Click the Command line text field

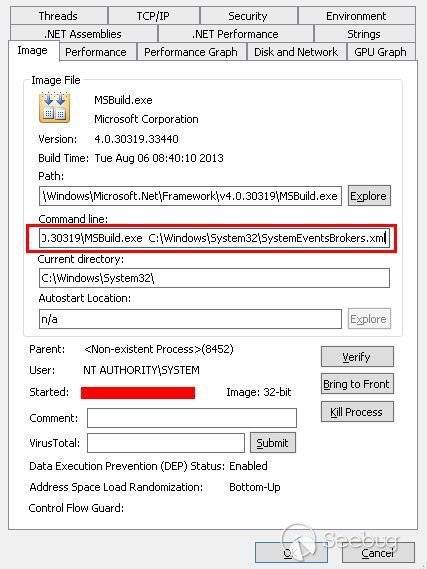point(214,238)
